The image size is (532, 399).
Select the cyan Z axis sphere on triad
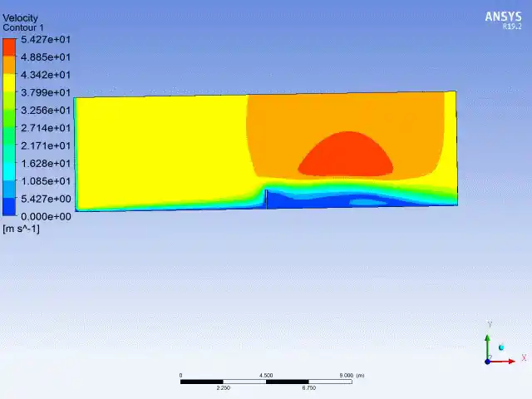501,347
